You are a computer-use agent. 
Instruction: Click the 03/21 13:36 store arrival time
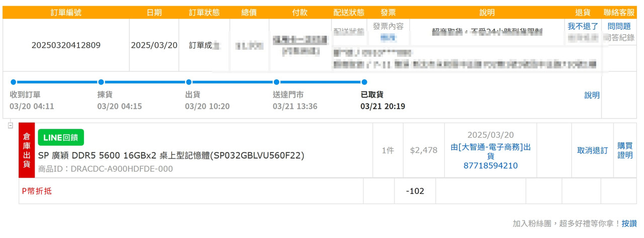(295, 106)
